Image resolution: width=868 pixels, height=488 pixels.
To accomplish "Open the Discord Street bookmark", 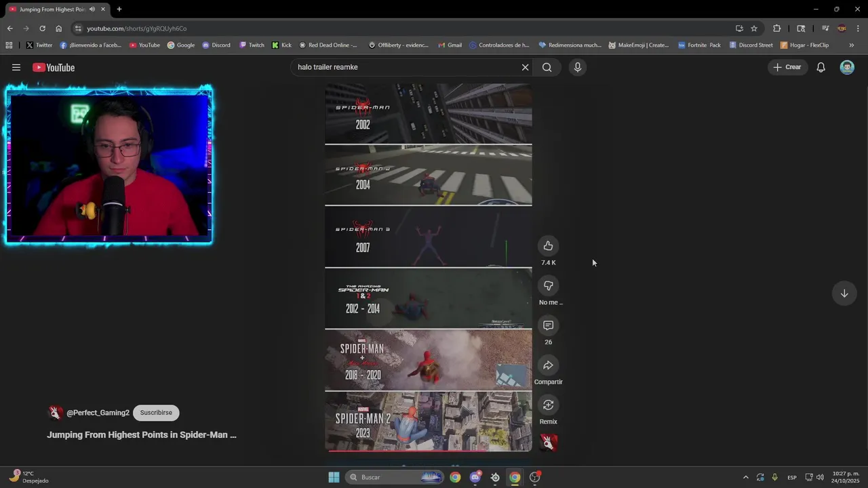I will [751, 45].
